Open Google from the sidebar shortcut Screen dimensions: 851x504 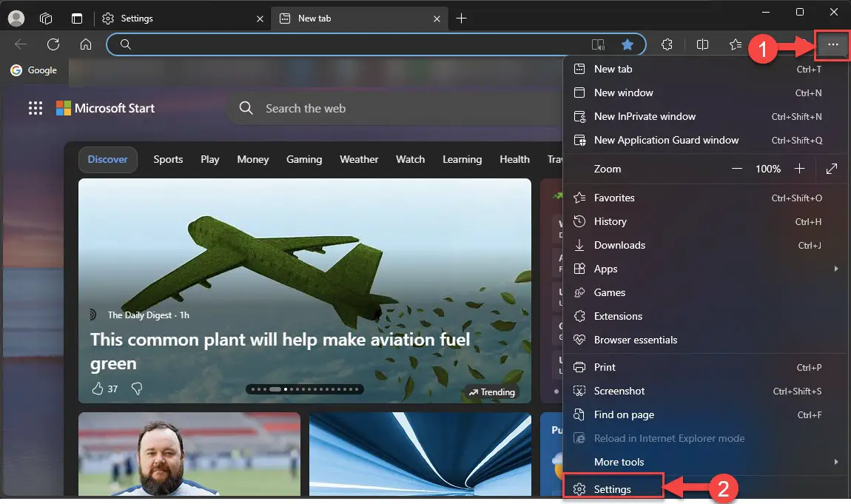pyautogui.click(x=34, y=70)
